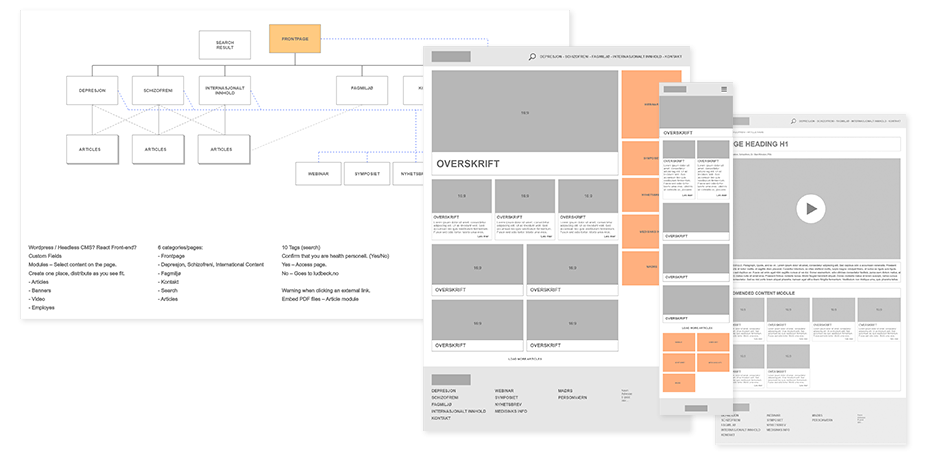This screenshot has width=940, height=460.
Task: Select the ARTICLES box below INTERNASJONALT INNHOLD
Action: click(224, 149)
